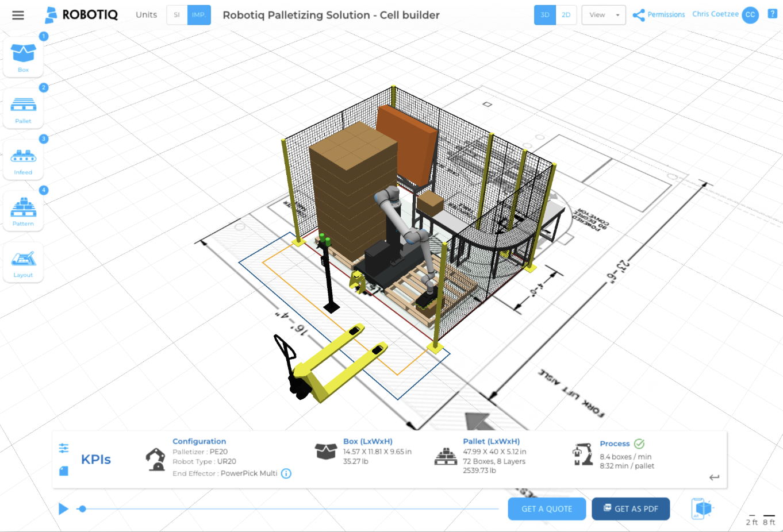Click GET AS PDF button
The image size is (783, 532).
tap(631, 508)
